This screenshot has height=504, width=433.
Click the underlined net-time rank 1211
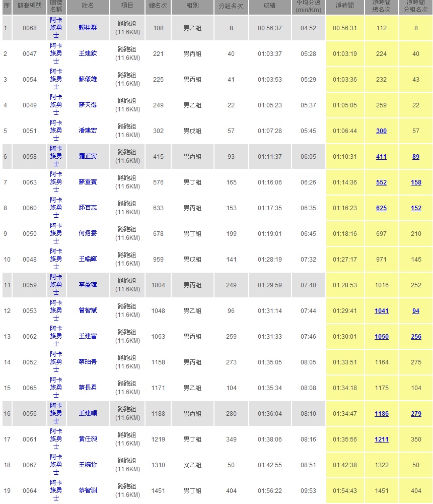pos(382,439)
